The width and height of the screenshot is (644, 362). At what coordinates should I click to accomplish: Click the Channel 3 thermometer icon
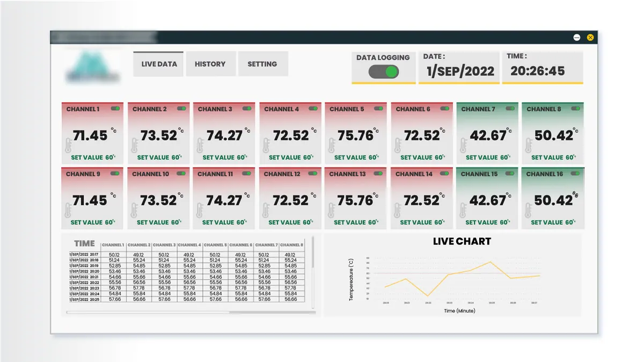point(200,146)
